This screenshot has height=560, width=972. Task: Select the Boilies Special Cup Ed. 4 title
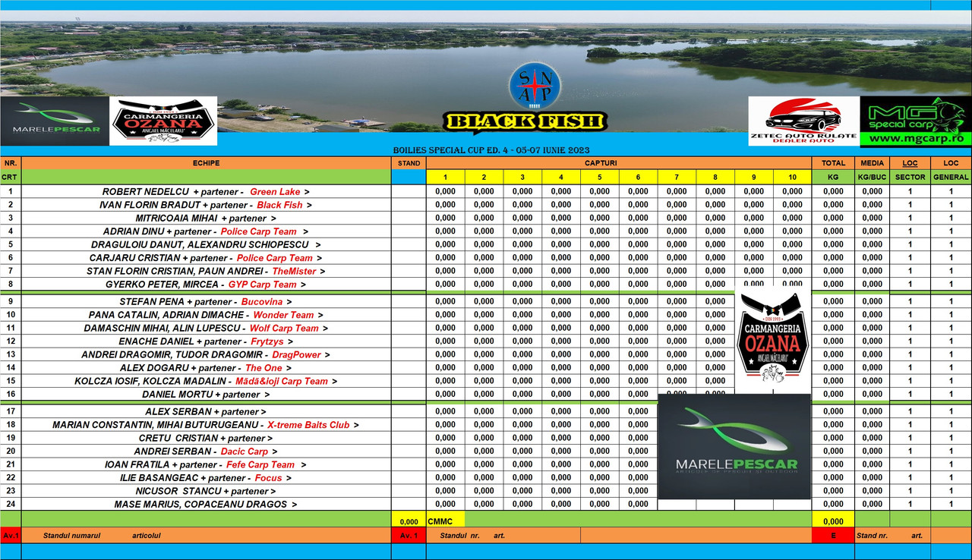tap(491, 150)
